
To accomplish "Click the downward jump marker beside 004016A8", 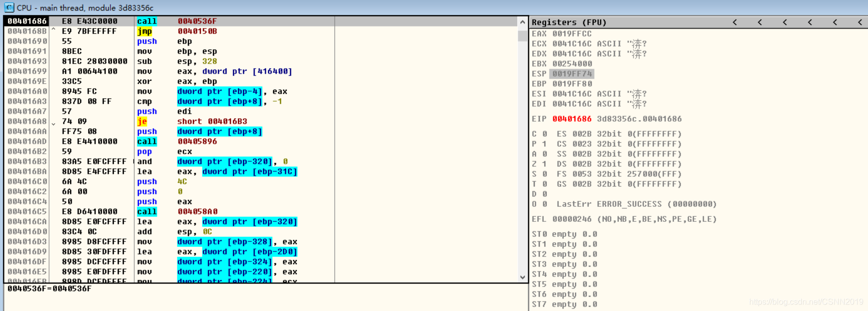I will point(54,123).
